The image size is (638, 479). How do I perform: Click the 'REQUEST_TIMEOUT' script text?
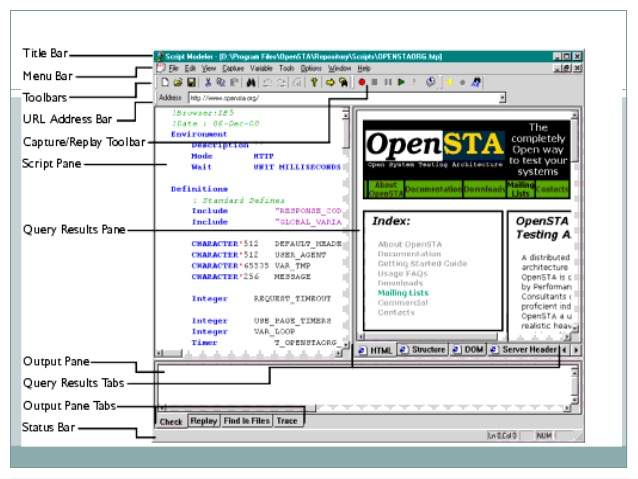292,299
